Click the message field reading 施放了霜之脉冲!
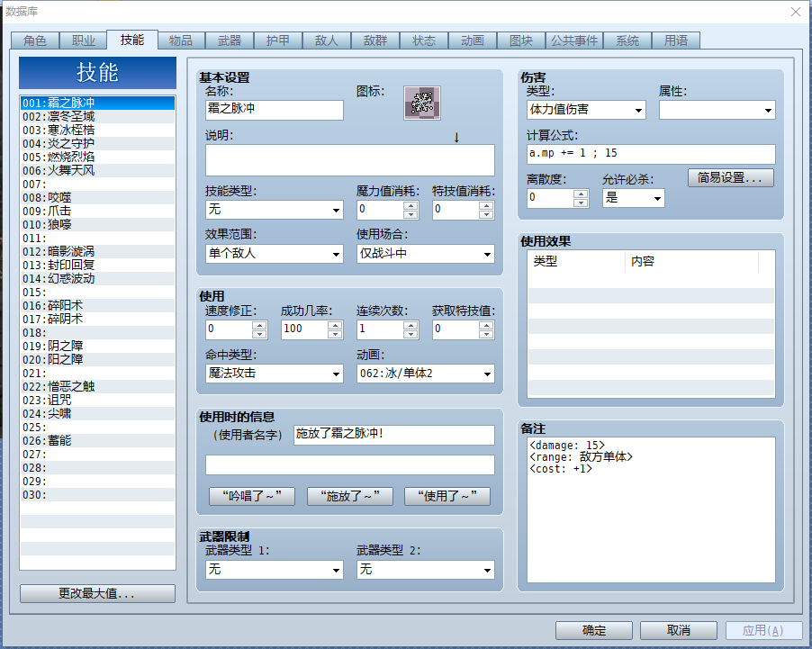Image resolution: width=812 pixels, height=649 pixels. (394, 435)
